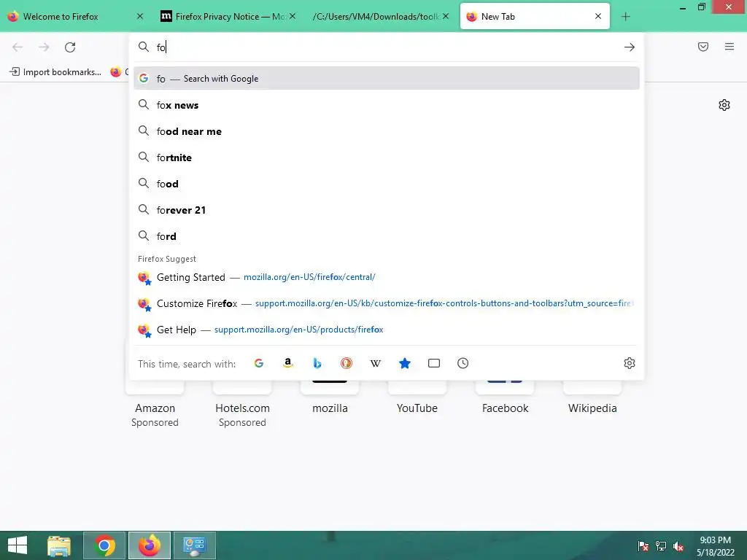Open the Action Center flag tray icon
This screenshot has width=747, height=560.
[643, 546]
